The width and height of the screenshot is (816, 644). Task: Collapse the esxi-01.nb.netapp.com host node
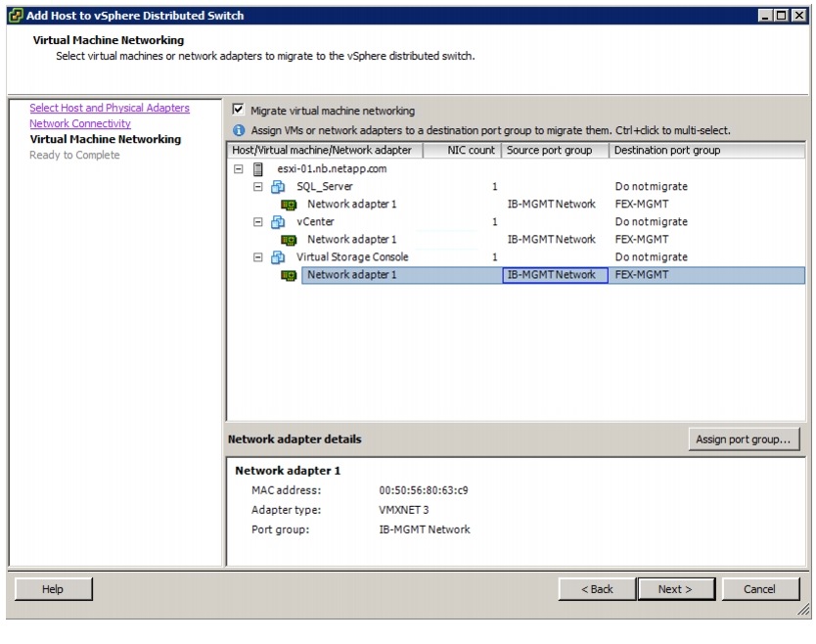[238, 168]
